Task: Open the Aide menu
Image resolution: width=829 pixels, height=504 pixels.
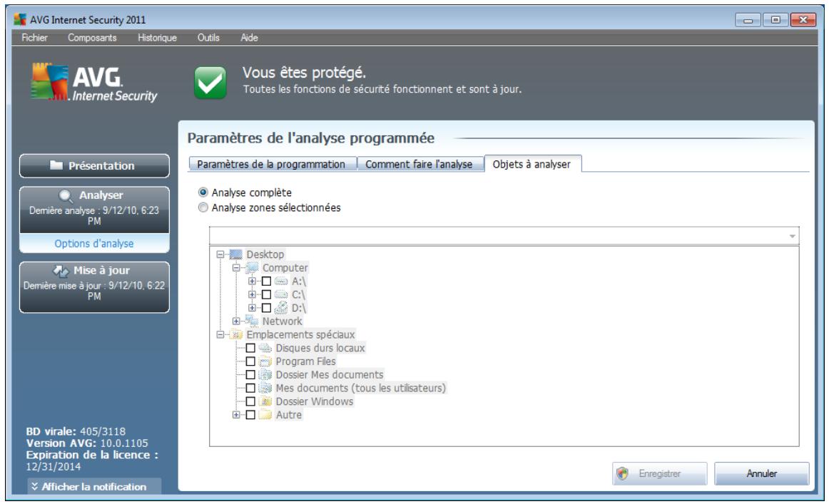Action: [249, 38]
